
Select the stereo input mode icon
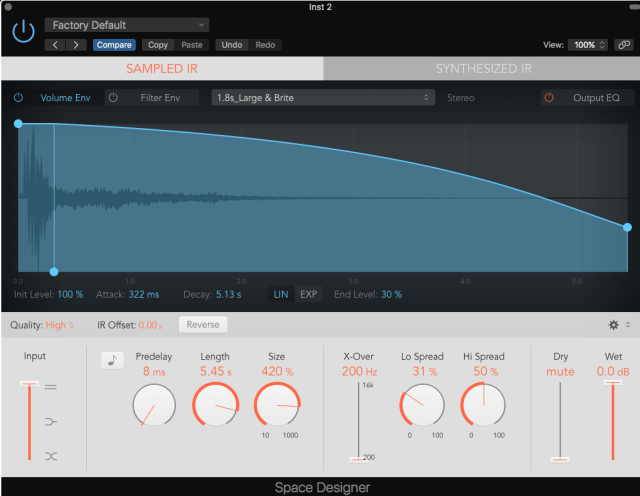tap(50, 386)
